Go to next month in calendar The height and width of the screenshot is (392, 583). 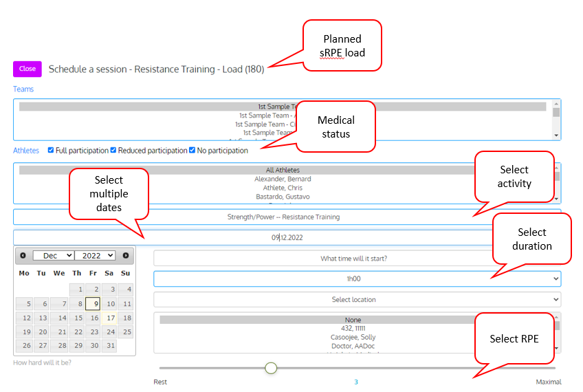[126, 256]
